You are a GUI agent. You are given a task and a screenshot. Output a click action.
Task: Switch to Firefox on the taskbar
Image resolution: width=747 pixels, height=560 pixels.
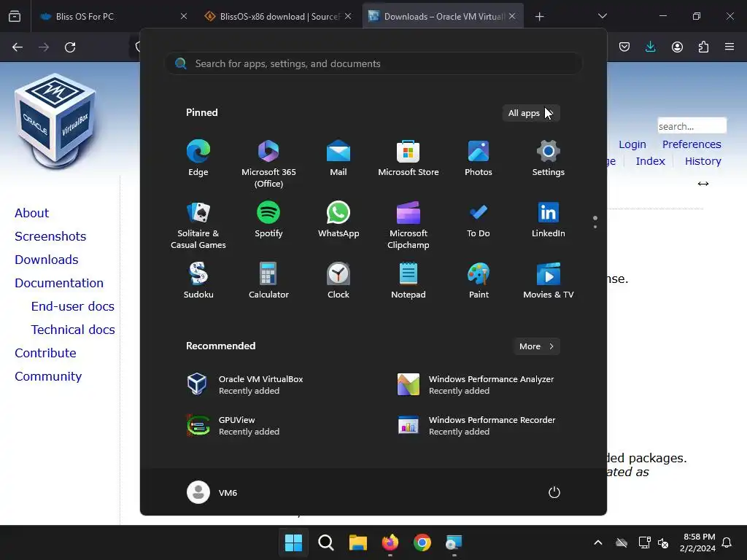click(x=390, y=542)
